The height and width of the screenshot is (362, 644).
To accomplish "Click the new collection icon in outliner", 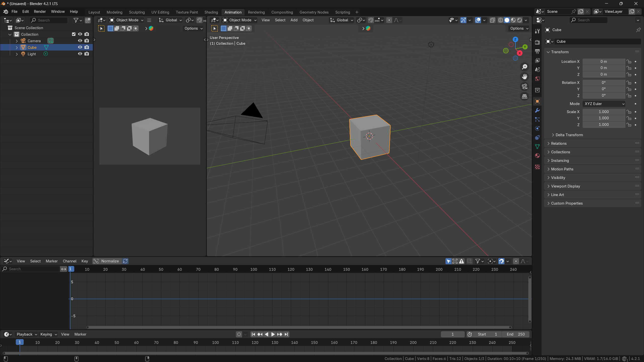I will click(88, 20).
